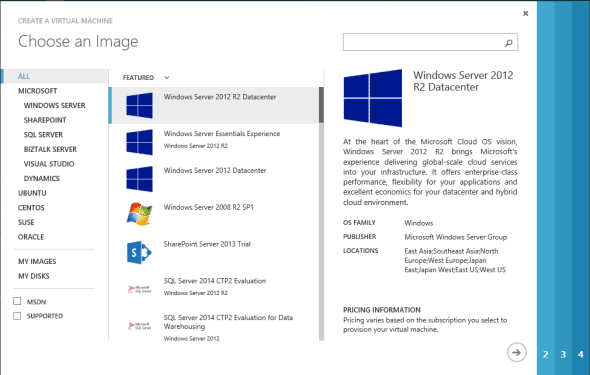The width and height of the screenshot is (590, 375).
Task: Click the large Windows logo in details pane
Action: pos(373,98)
